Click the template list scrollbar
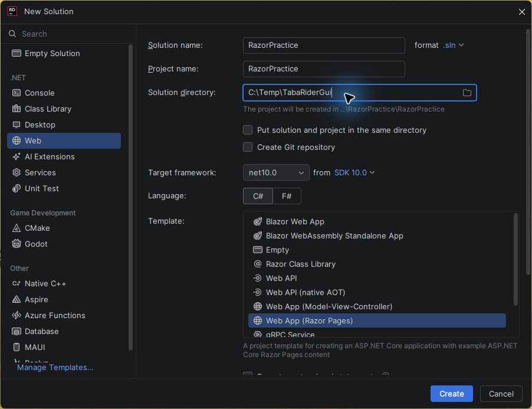532x409 pixels. (x=515, y=259)
